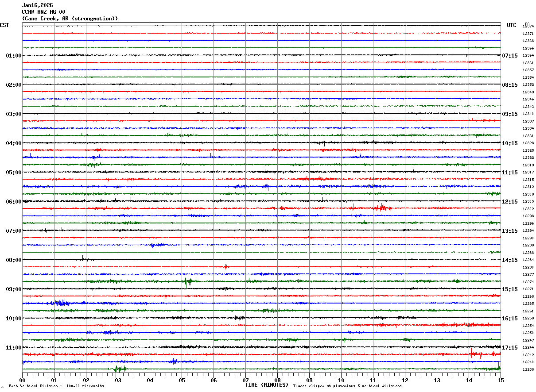Click the "00" minute axis tick label

(22, 380)
